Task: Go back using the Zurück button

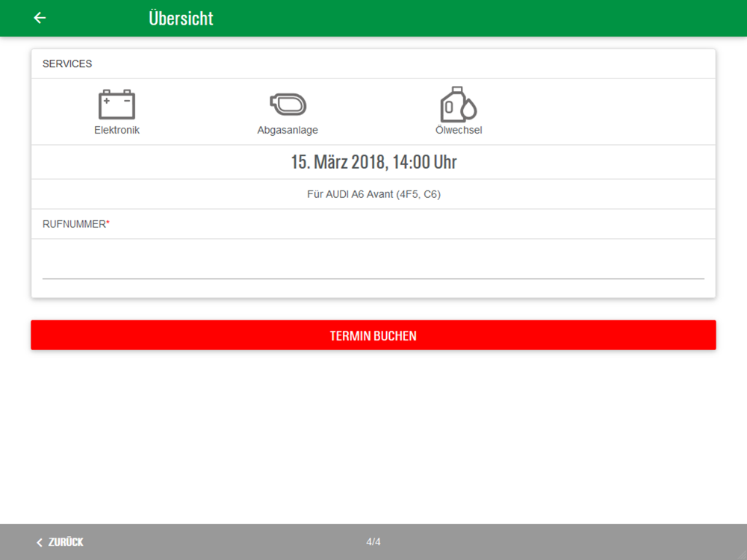Action: [60, 542]
